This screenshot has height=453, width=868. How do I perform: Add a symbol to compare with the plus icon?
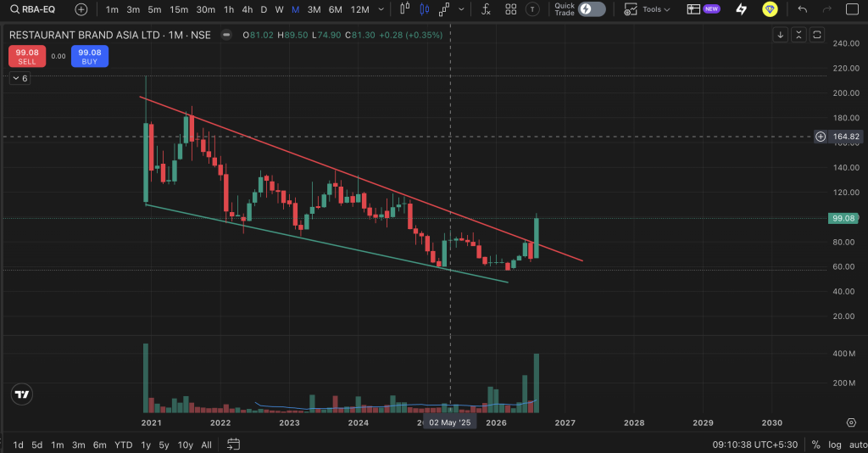click(81, 9)
